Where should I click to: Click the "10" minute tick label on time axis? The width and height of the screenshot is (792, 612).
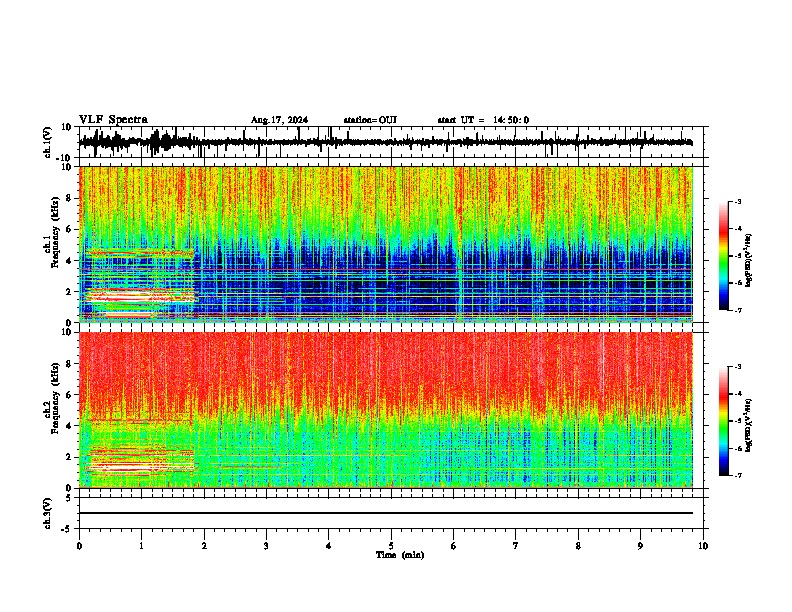pyautogui.click(x=703, y=546)
